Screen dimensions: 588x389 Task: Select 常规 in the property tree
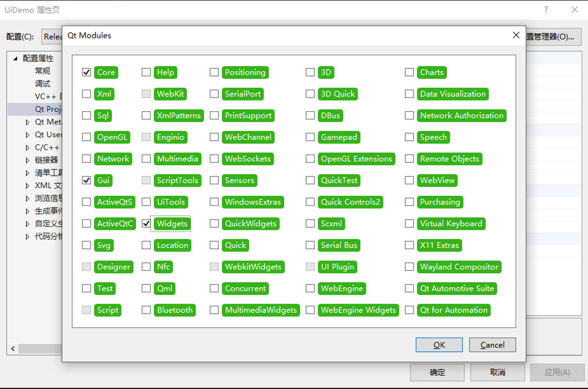(42, 71)
